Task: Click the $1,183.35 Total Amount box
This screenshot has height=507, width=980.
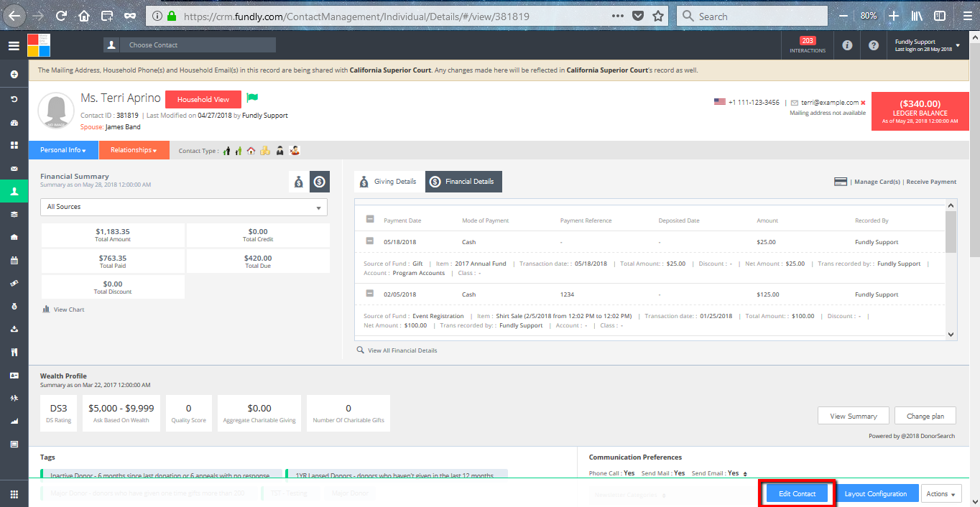Action: [x=113, y=235]
